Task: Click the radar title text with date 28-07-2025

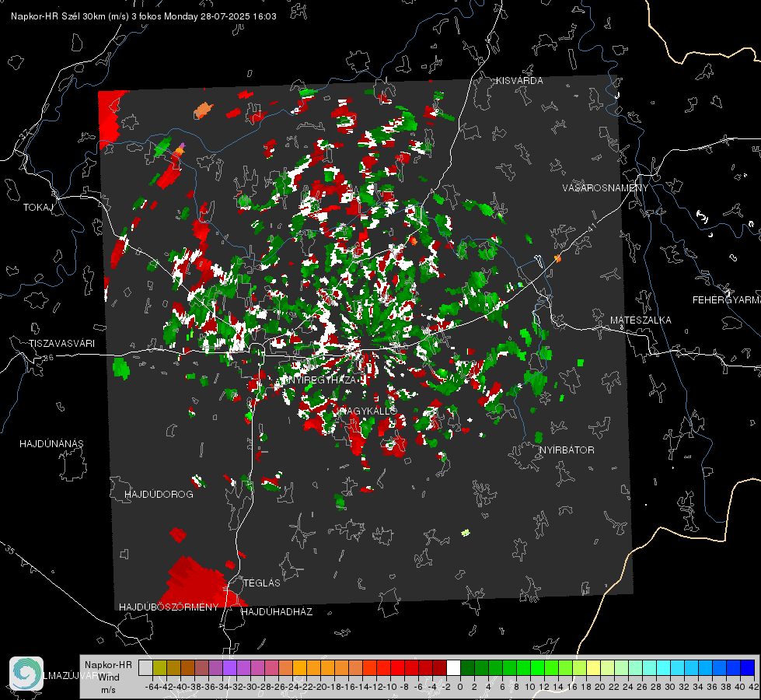Action: [144, 16]
